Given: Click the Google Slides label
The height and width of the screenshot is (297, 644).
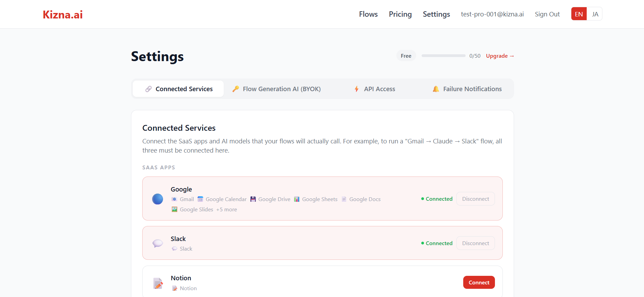Looking at the screenshot, I should pos(196,209).
